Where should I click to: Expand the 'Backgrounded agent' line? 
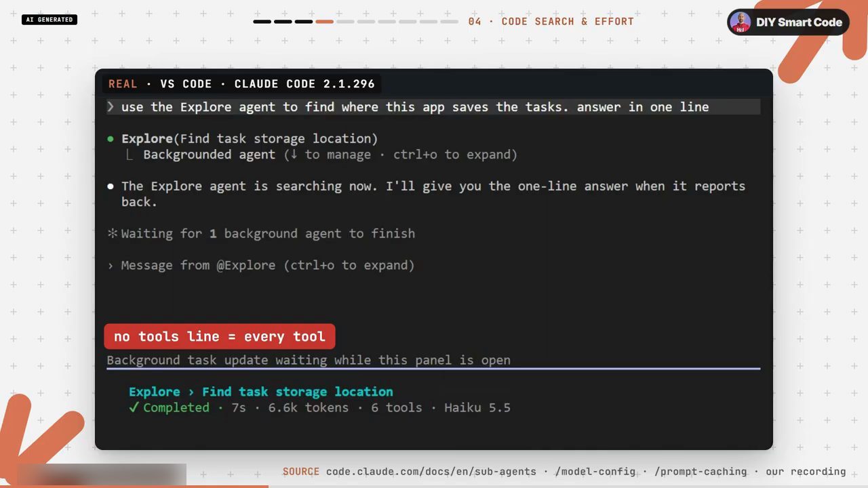(x=322, y=155)
